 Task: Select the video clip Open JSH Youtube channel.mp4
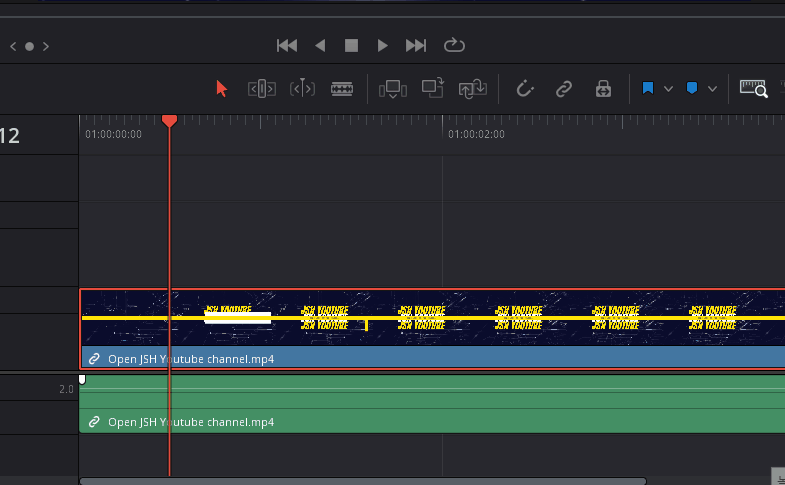tap(433, 329)
